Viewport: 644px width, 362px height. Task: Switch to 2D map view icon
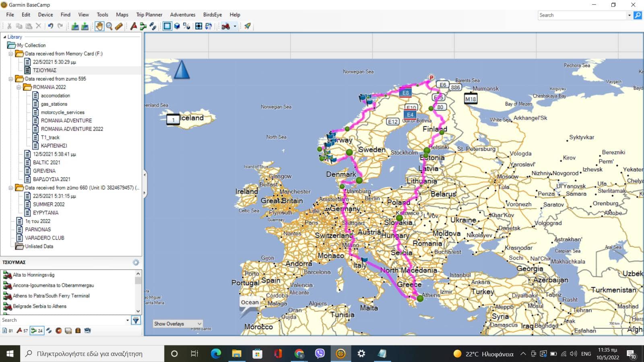click(x=167, y=26)
